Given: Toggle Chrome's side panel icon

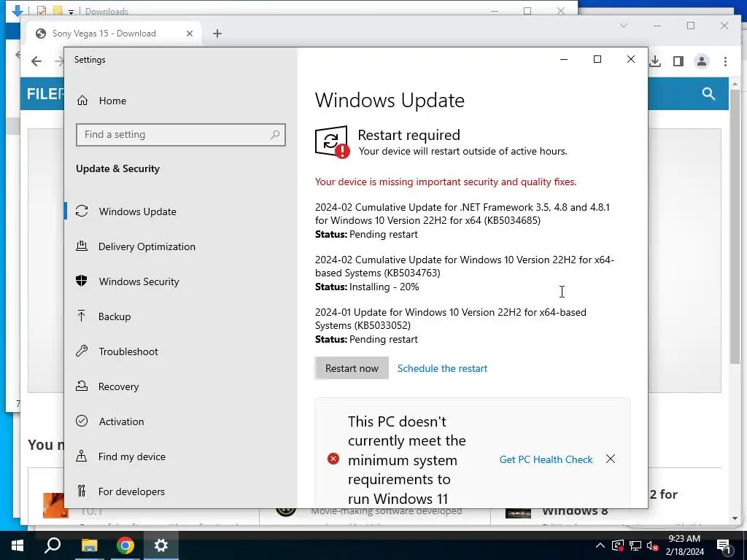Looking at the screenshot, I should (678, 61).
